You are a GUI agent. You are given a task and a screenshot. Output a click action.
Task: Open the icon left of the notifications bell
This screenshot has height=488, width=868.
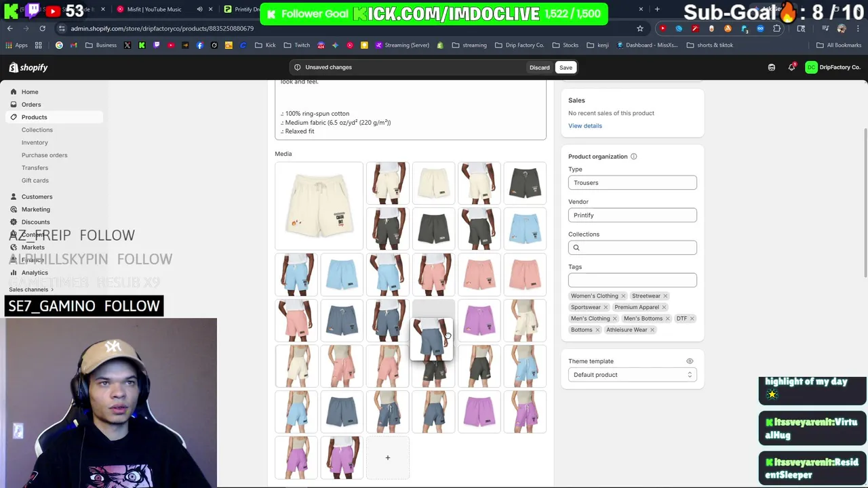tap(771, 67)
